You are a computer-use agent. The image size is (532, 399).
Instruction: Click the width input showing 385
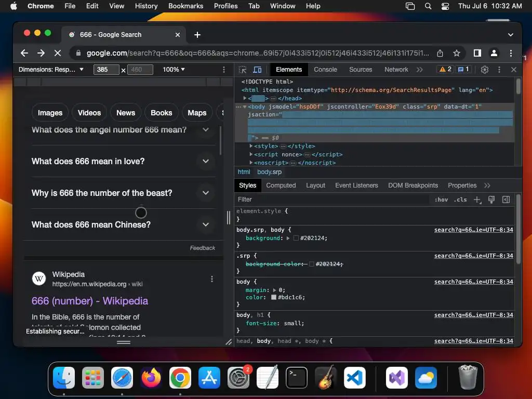(106, 70)
